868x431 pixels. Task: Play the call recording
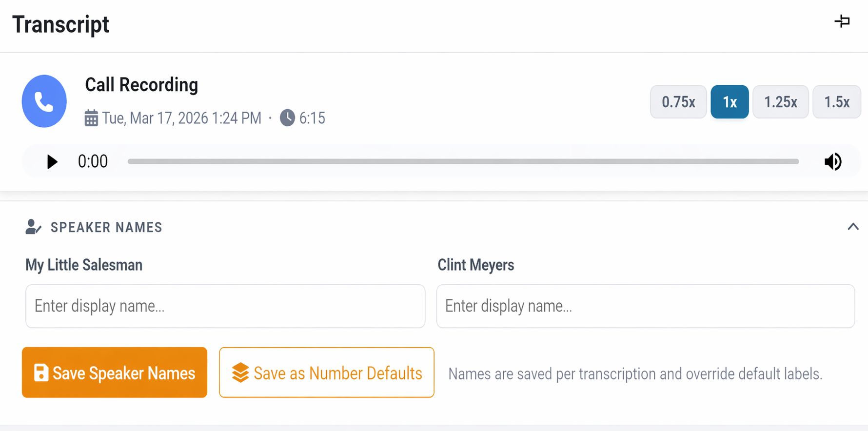point(52,161)
